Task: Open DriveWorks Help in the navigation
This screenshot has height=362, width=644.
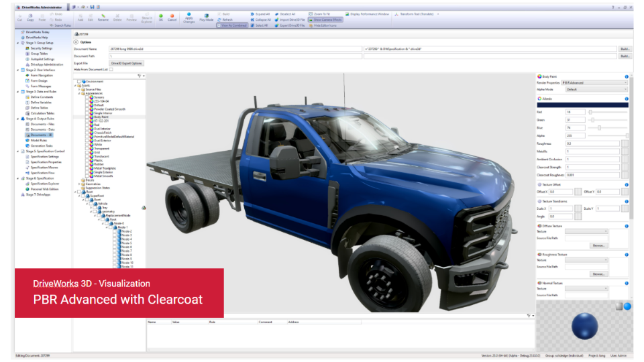Action: pyautogui.click(x=34, y=38)
